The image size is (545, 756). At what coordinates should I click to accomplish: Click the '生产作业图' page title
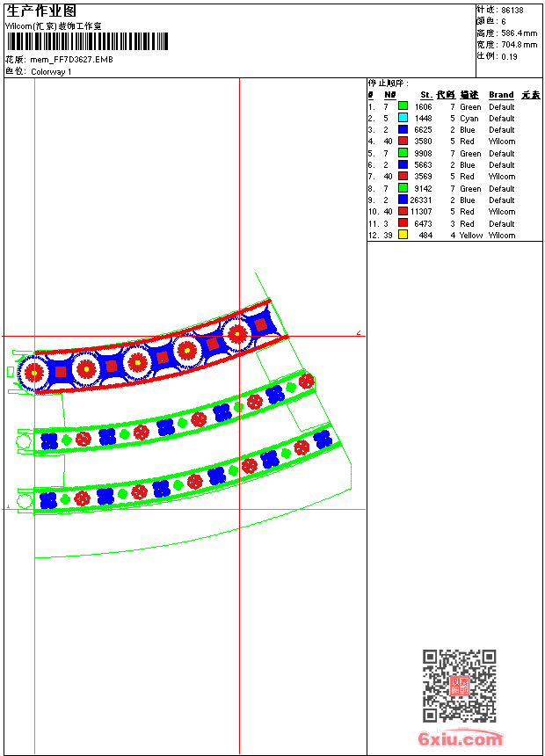[41, 11]
